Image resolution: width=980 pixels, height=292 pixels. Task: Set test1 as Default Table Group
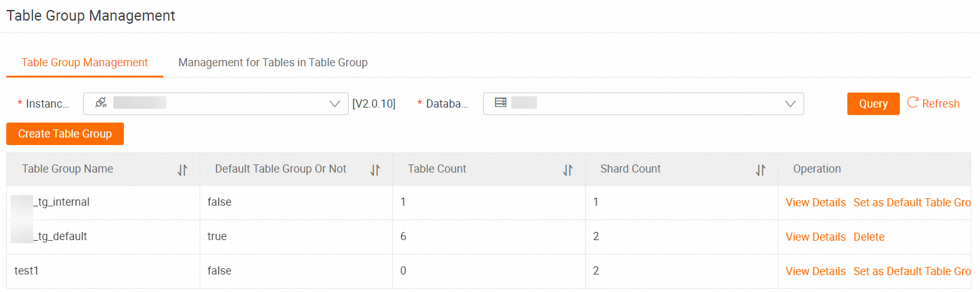coord(912,271)
